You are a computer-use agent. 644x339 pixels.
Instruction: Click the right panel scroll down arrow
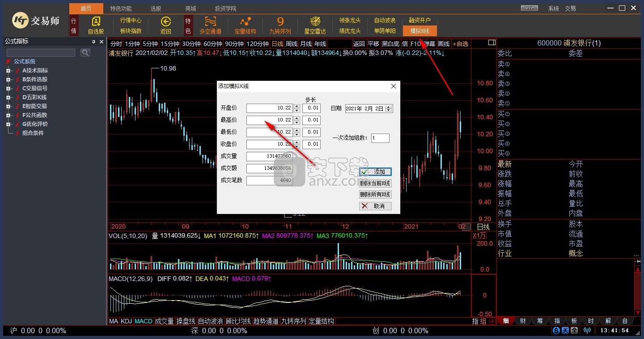tap(638, 312)
